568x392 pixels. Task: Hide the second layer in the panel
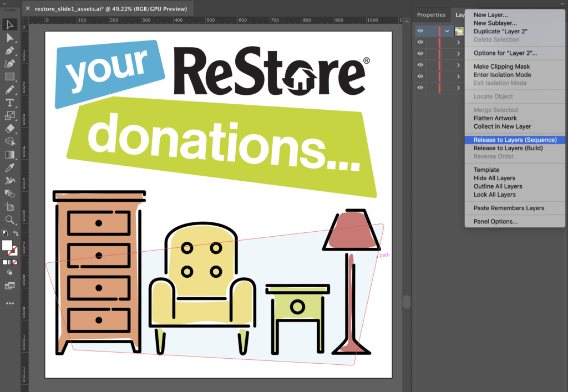[x=420, y=42]
